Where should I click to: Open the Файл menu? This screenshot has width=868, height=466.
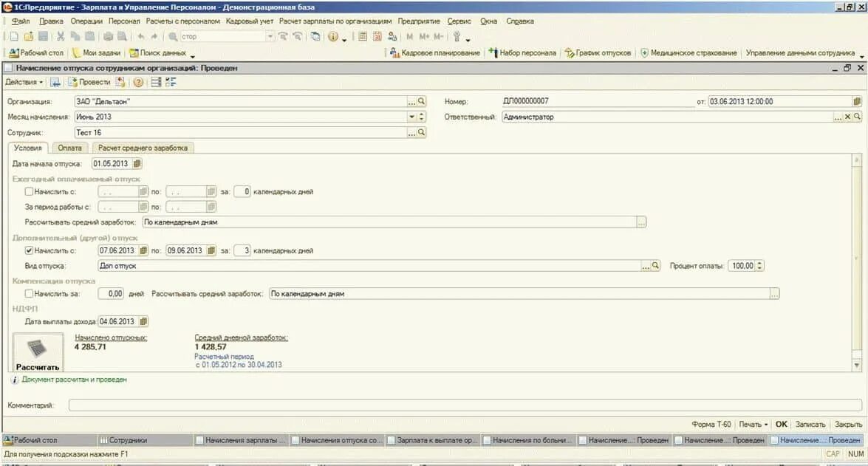point(21,21)
